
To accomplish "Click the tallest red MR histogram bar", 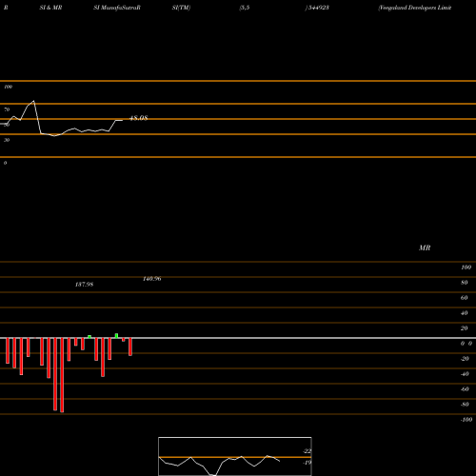I will coord(62,375).
